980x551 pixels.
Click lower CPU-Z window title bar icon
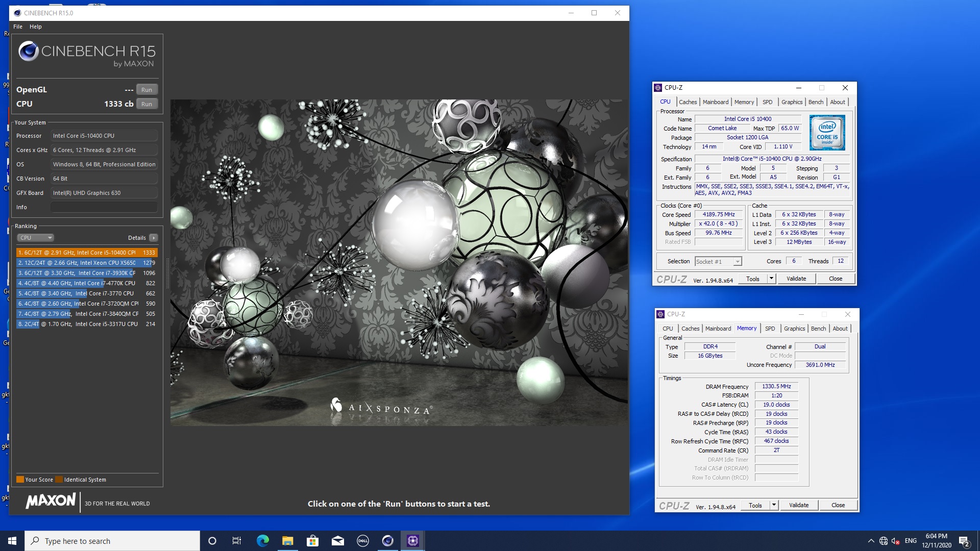pos(661,314)
